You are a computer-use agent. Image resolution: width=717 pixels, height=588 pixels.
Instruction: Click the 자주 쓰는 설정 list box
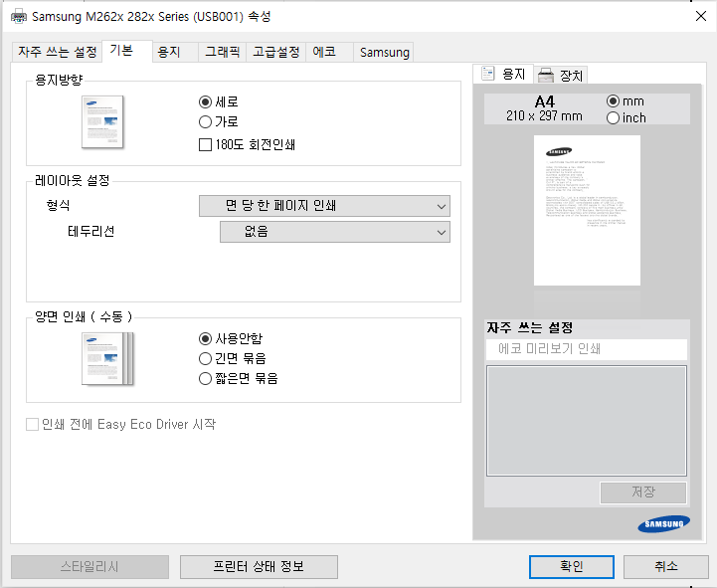[587, 421]
